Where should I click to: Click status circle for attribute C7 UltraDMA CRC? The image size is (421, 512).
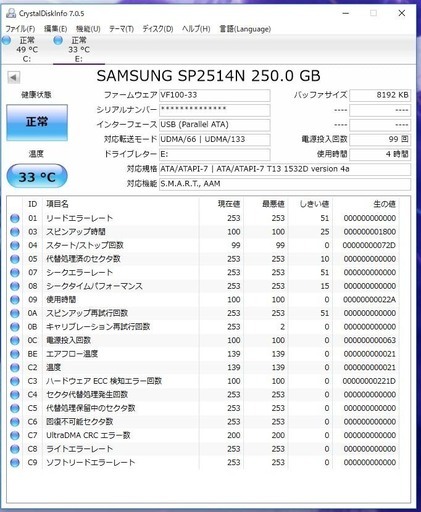(15, 436)
